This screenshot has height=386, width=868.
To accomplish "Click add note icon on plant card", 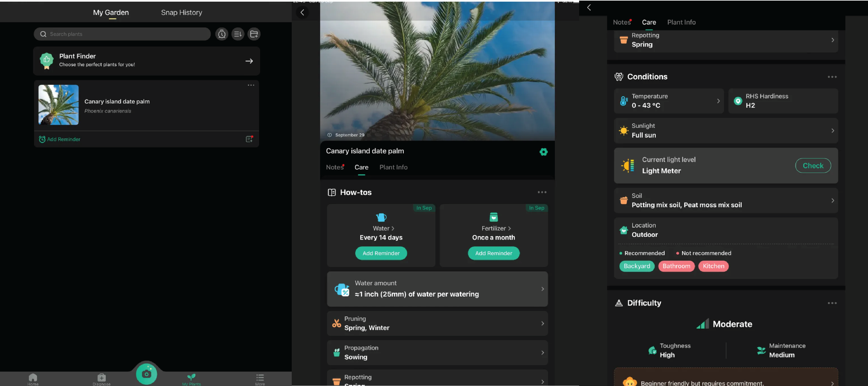I will pos(249,139).
